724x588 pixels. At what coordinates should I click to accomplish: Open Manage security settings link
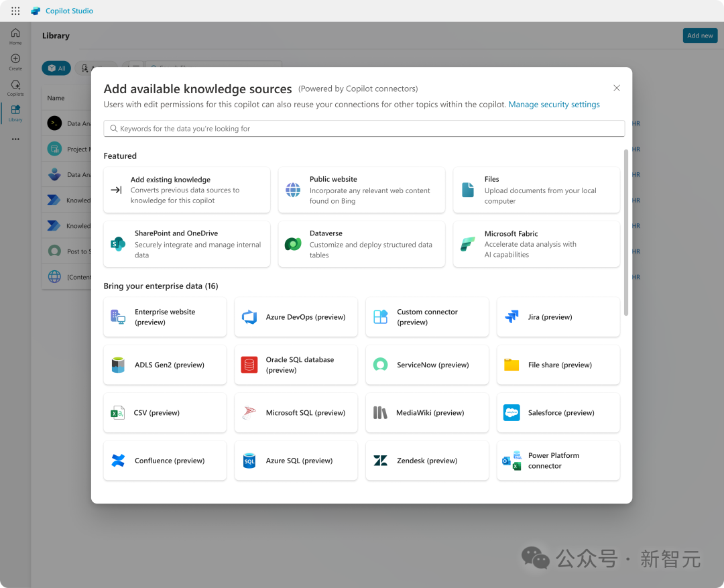point(554,105)
